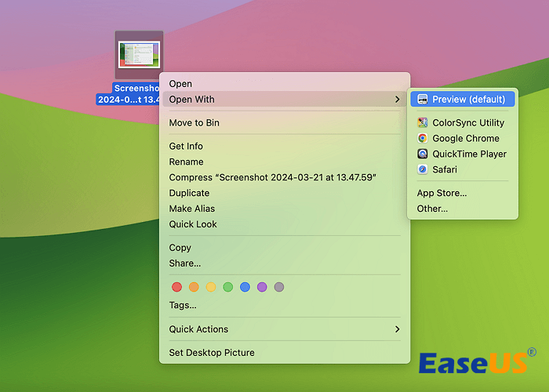Viewport: 549px width, 392px height.
Task: Choose App Store… in submenu
Action: (x=463, y=193)
